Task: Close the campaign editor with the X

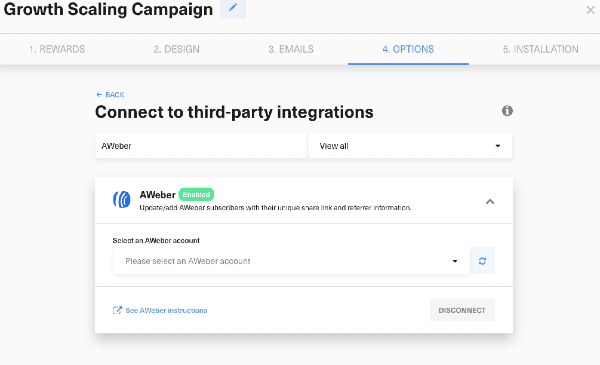Action: tap(590, 10)
